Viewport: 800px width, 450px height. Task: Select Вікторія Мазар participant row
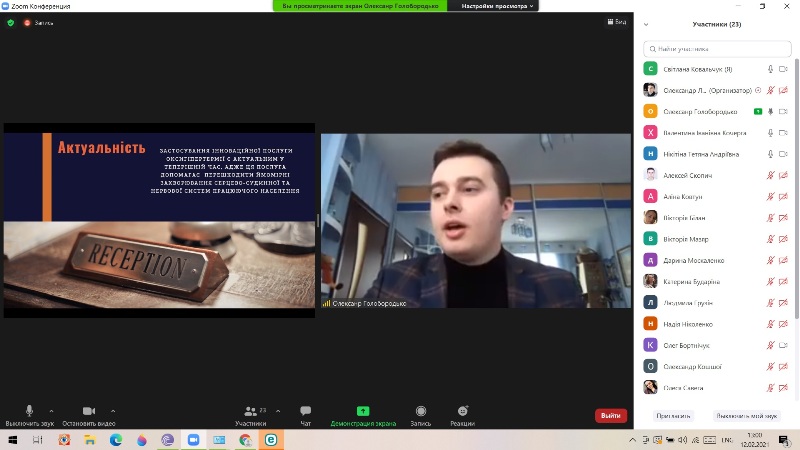coord(717,239)
